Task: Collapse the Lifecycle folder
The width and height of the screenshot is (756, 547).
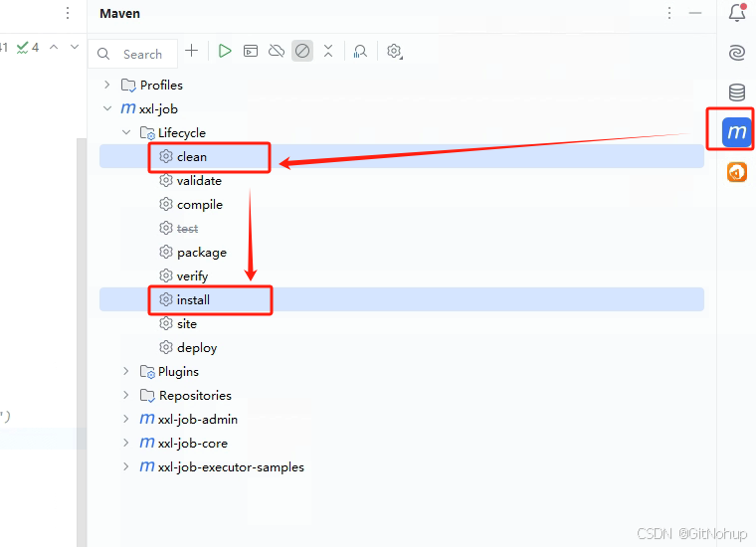Action: [126, 132]
